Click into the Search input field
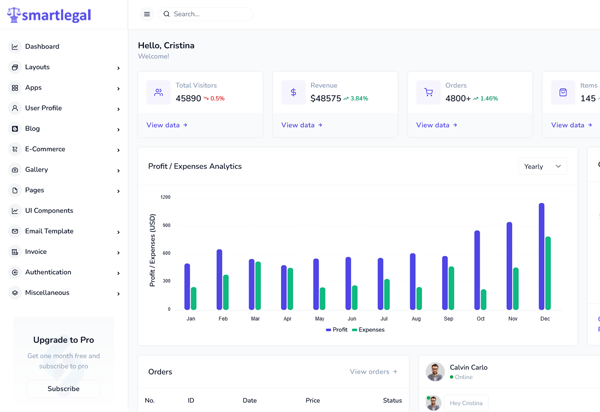The height and width of the screenshot is (412, 600). pyautogui.click(x=210, y=14)
